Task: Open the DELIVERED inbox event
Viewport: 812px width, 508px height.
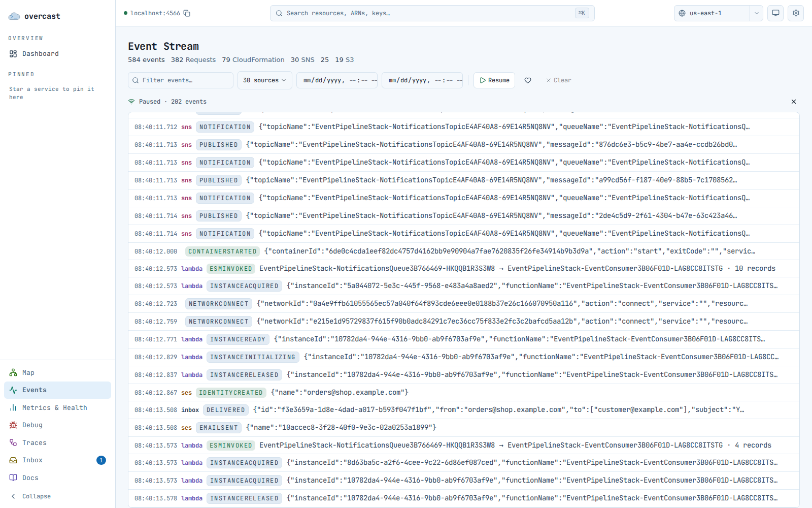Action: tap(464, 410)
